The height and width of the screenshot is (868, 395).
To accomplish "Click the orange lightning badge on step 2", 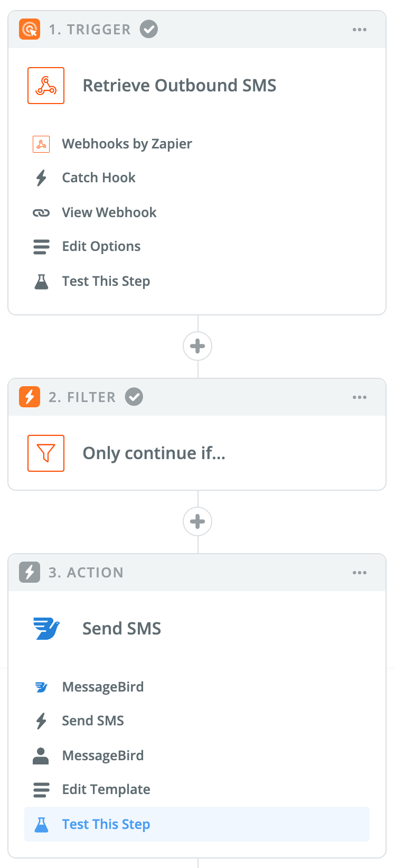I will point(29,397).
